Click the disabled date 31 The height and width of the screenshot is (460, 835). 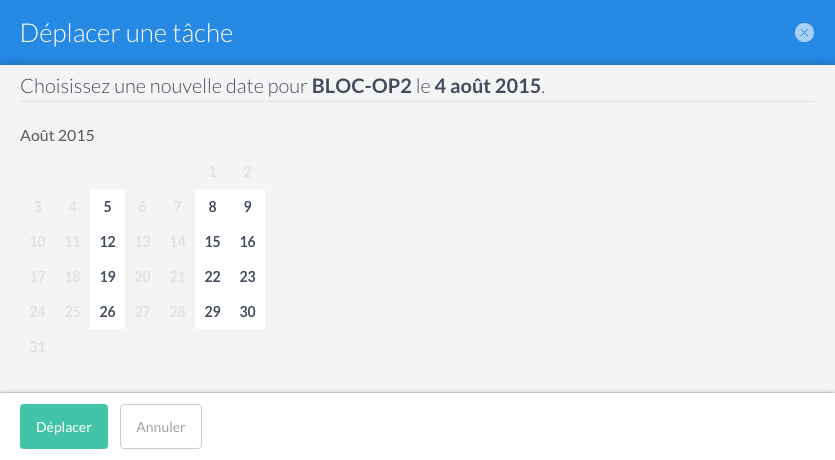pyautogui.click(x=37, y=347)
